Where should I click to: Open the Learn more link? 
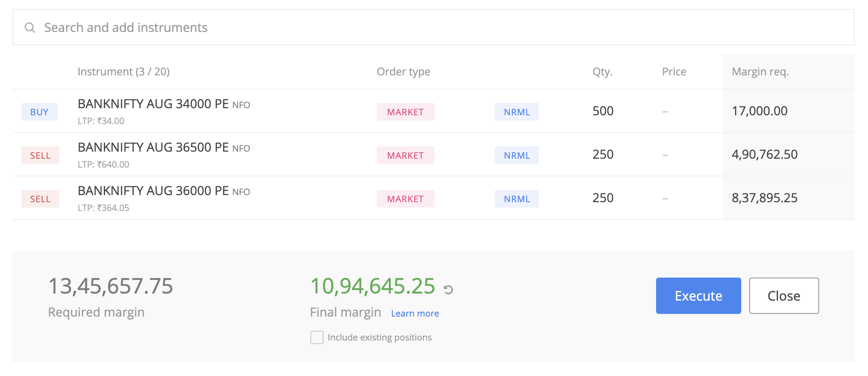click(415, 313)
